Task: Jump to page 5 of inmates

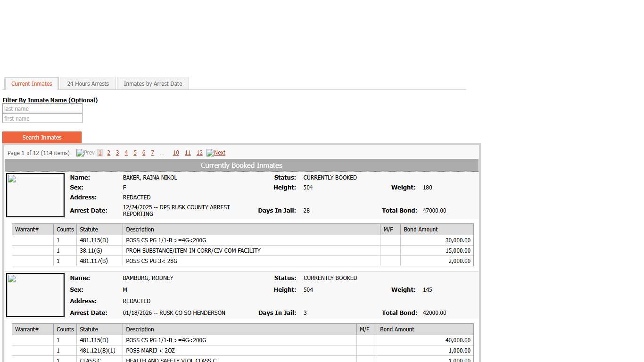Action: point(135,153)
